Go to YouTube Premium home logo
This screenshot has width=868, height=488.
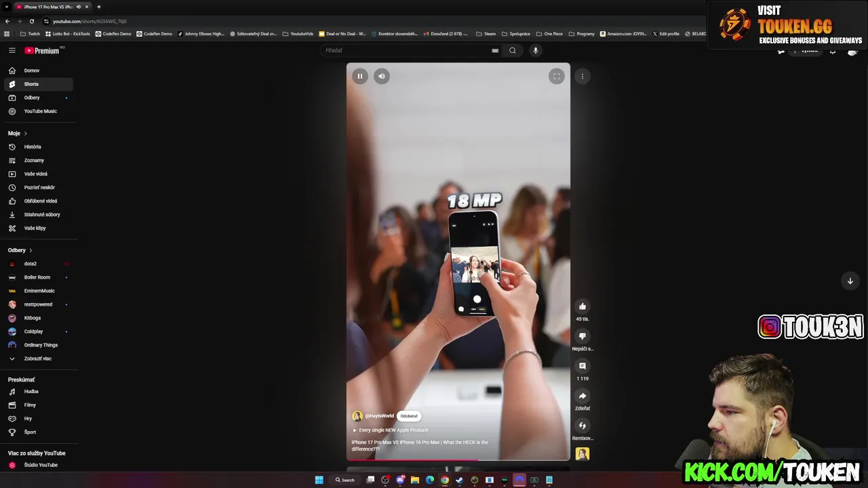click(x=42, y=50)
